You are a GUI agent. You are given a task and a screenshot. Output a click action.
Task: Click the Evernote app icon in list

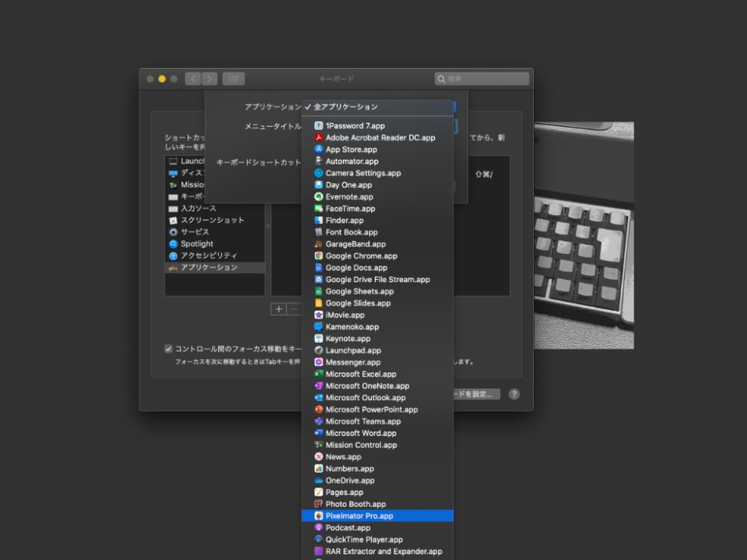318,197
